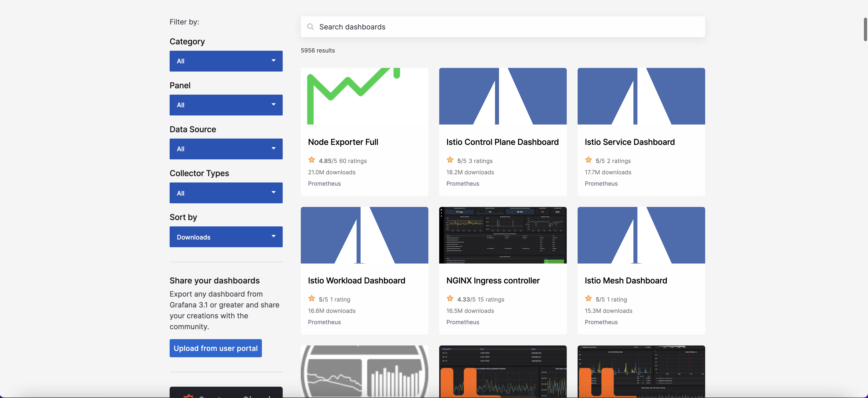This screenshot has height=398, width=868.
Task: Click the 'Sort by' heading
Action: (183, 217)
